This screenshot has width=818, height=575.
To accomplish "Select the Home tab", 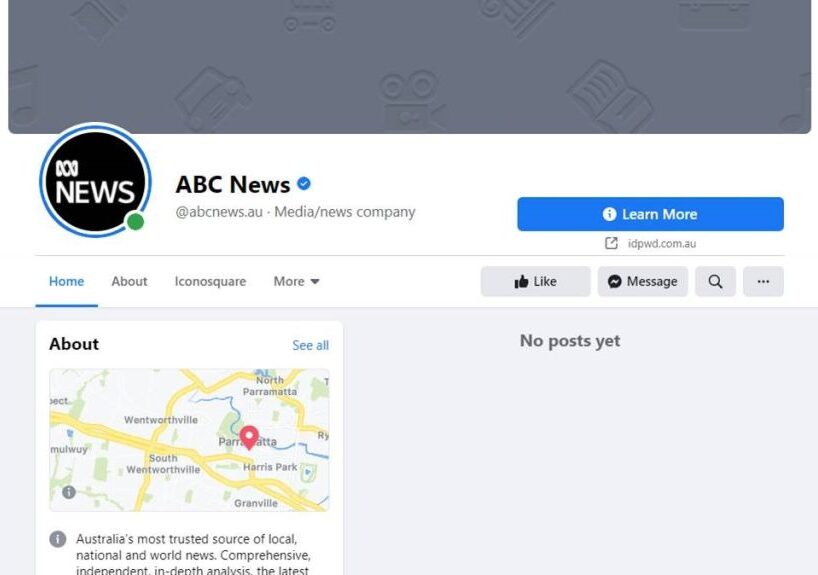I will click(66, 282).
